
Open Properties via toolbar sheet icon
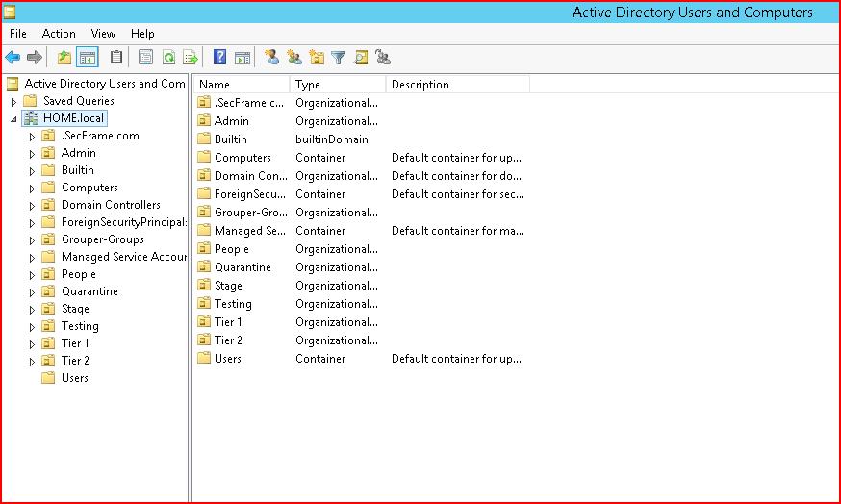[x=145, y=57]
